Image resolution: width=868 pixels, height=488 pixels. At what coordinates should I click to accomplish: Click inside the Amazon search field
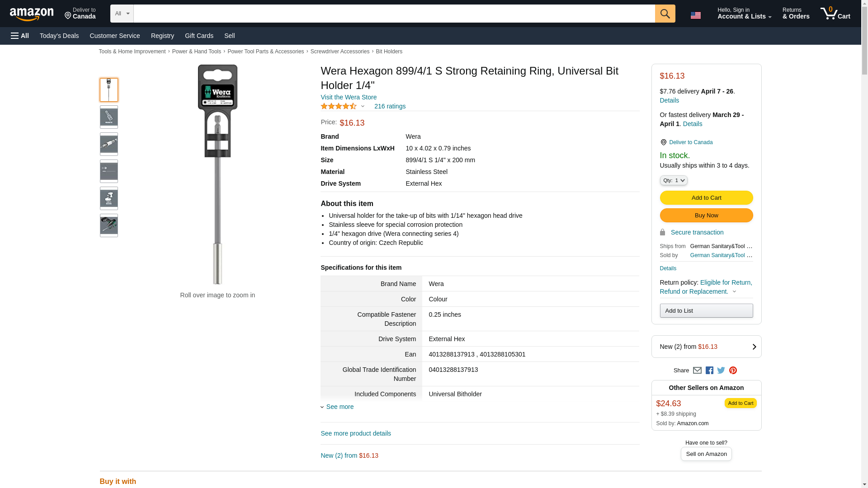pos(393,14)
